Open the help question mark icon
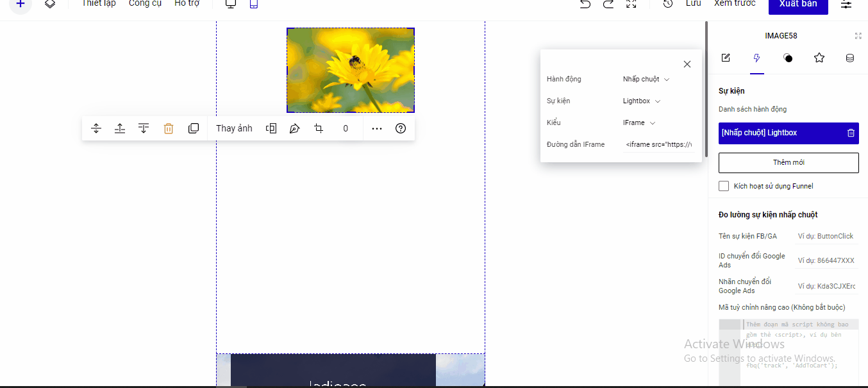 point(401,128)
